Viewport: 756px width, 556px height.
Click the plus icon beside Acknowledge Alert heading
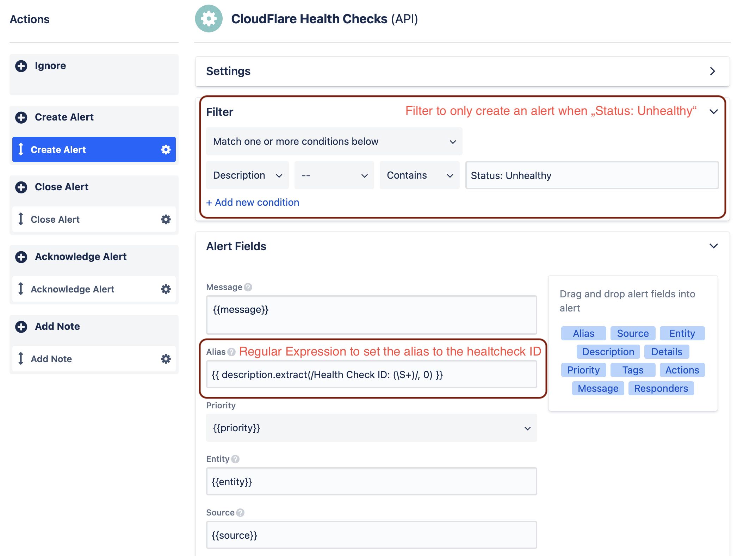pos(21,257)
